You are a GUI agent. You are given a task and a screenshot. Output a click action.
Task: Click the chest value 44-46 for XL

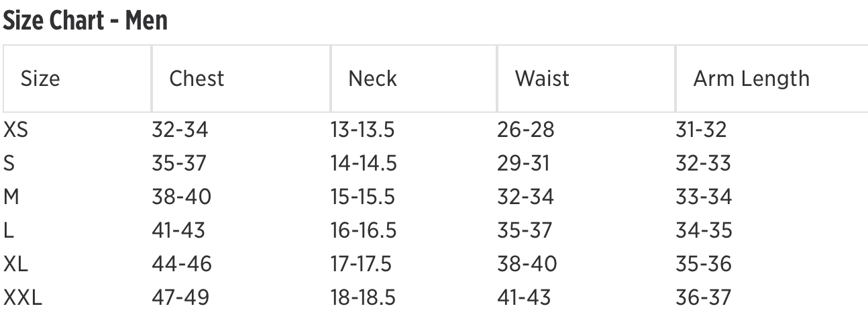click(x=182, y=264)
